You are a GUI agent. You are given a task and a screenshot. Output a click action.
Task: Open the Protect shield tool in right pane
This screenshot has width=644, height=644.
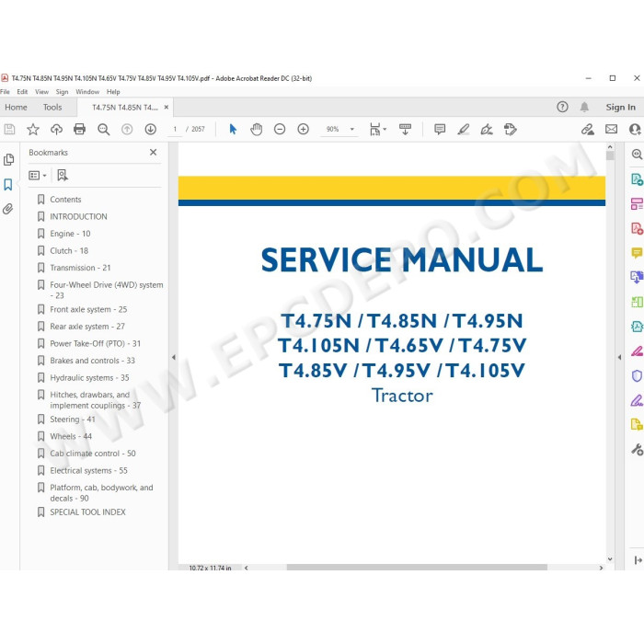[x=637, y=375]
